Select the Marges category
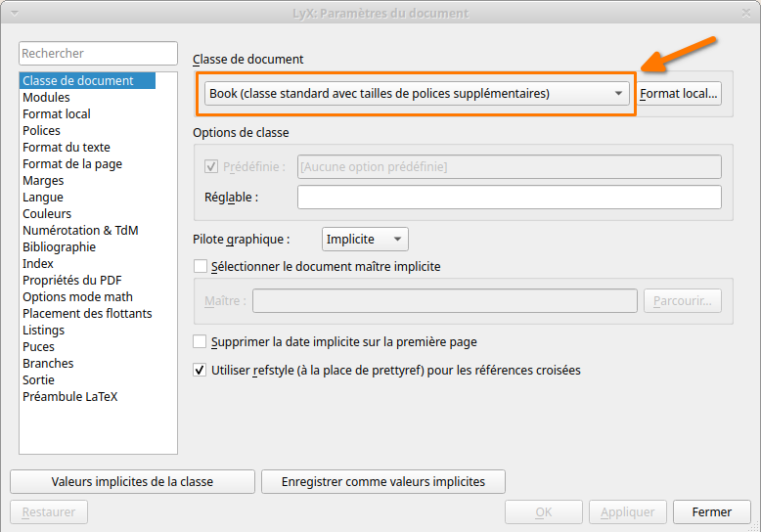761x532 pixels. 43,181
